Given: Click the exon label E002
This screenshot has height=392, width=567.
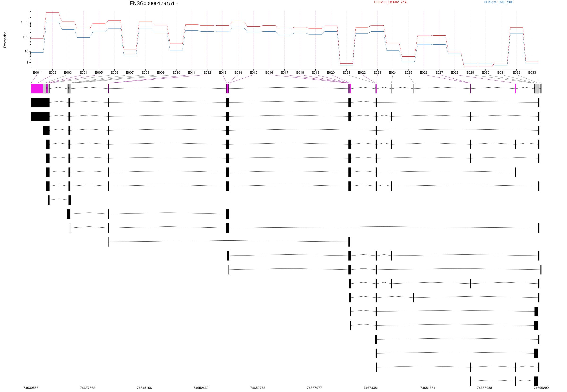Looking at the screenshot, I should tap(52, 73).
